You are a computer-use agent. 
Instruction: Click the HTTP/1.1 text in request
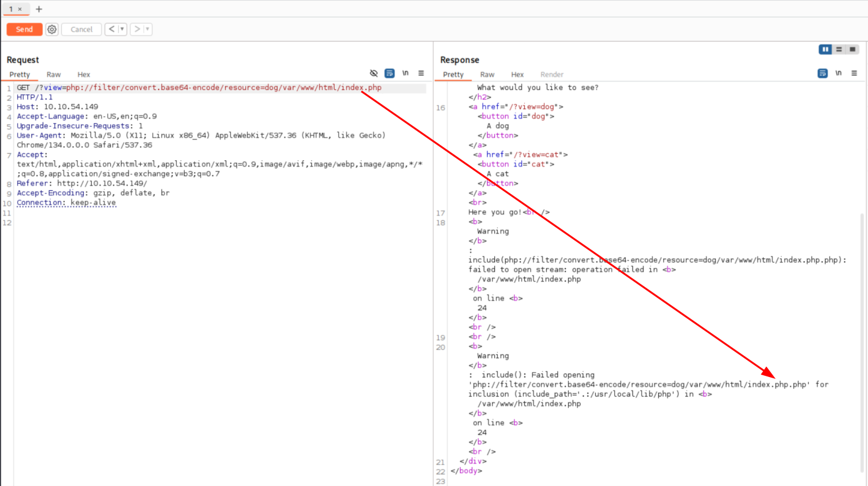(35, 97)
